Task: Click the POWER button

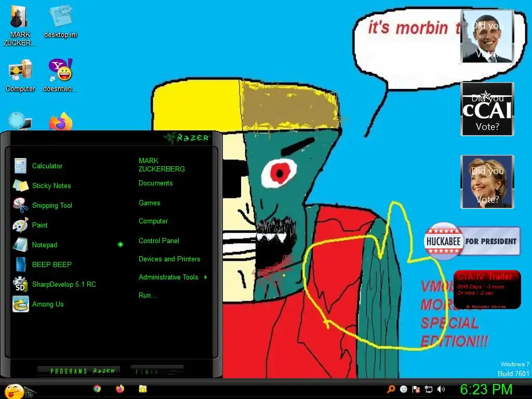Action: coord(157,371)
